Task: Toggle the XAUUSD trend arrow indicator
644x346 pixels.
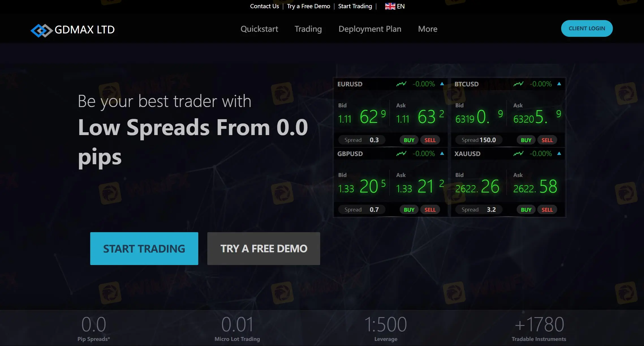Action: tap(559, 153)
